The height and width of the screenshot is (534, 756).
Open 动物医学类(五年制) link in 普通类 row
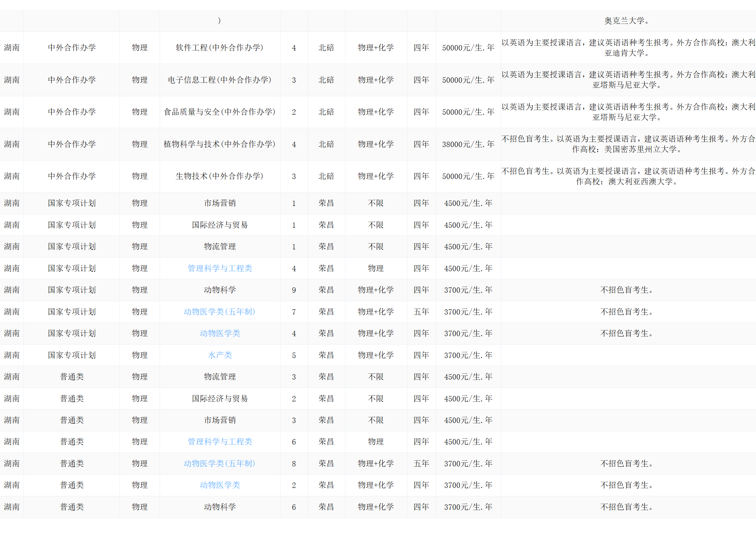(x=220, y=463)
